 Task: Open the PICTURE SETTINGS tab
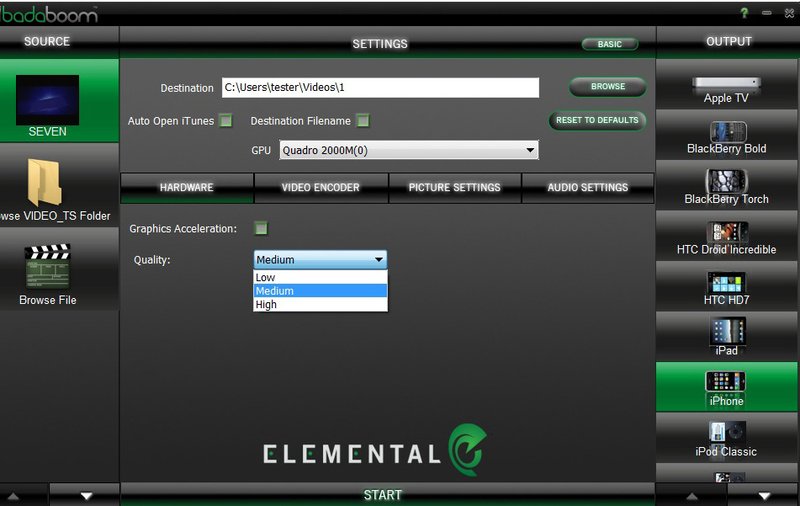click(455, 188)
